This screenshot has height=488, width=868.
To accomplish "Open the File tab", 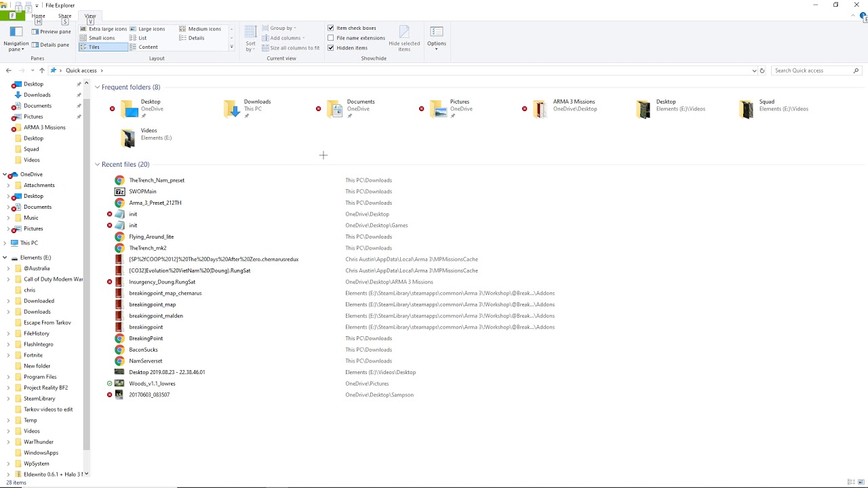I will click(x=12, y=16).
